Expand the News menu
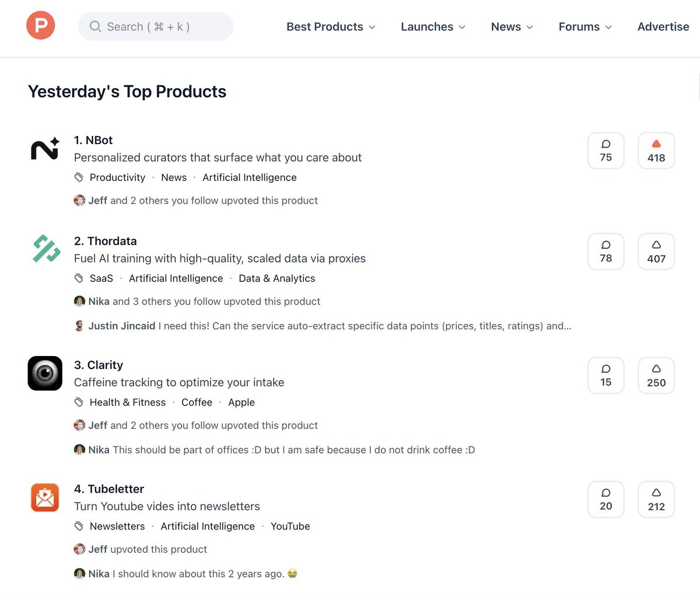 (x=512, y=27)
